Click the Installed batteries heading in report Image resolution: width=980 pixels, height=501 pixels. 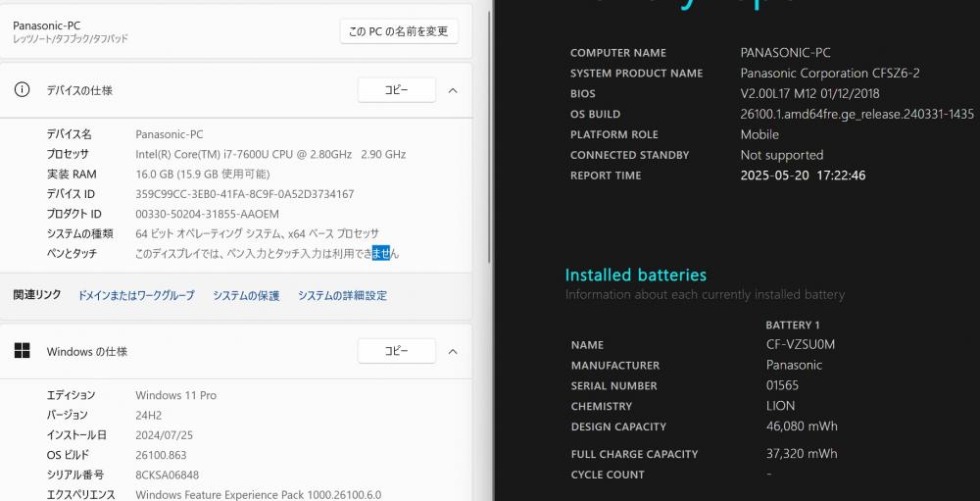point(636,276)
